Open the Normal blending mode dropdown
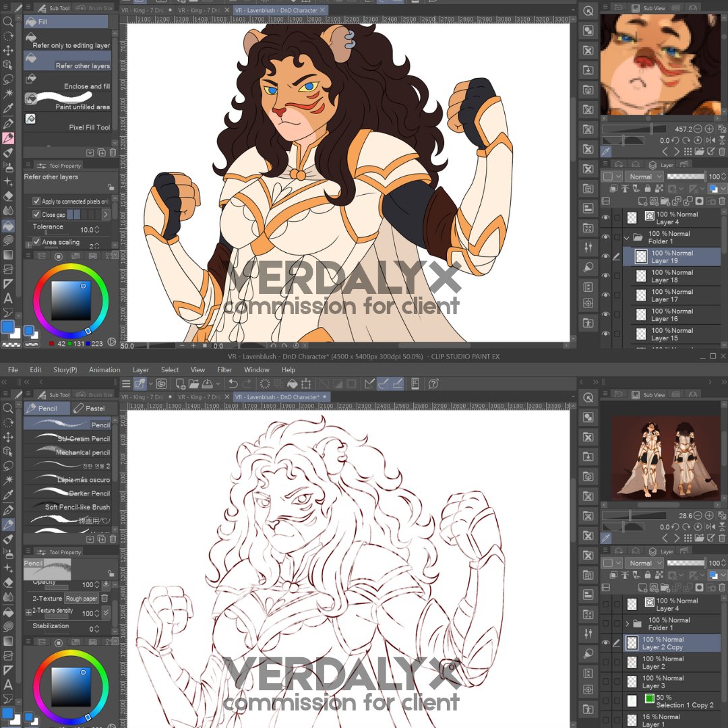This screenshot has width=728, height=728. click(644, 176)
